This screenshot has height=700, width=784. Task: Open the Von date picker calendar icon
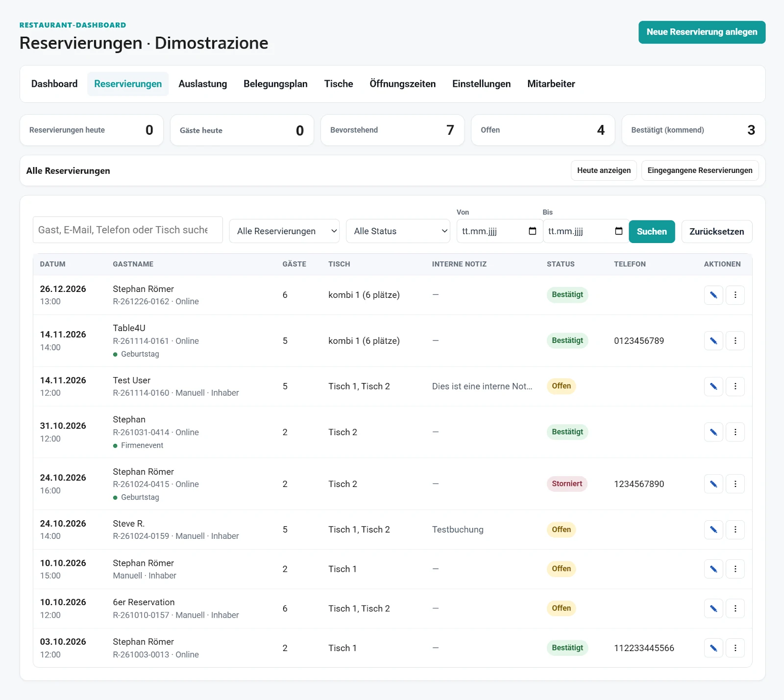[x=533, y=231]
